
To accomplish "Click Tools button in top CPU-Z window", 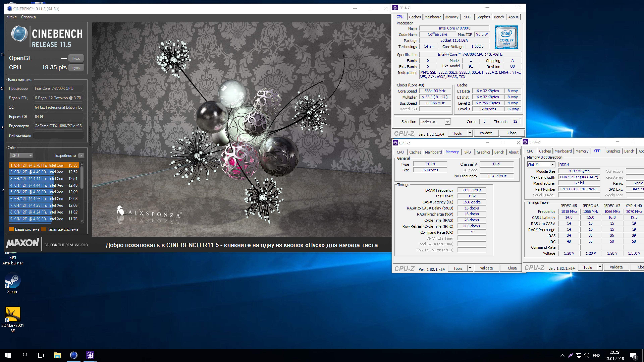I will pos(457,133).
